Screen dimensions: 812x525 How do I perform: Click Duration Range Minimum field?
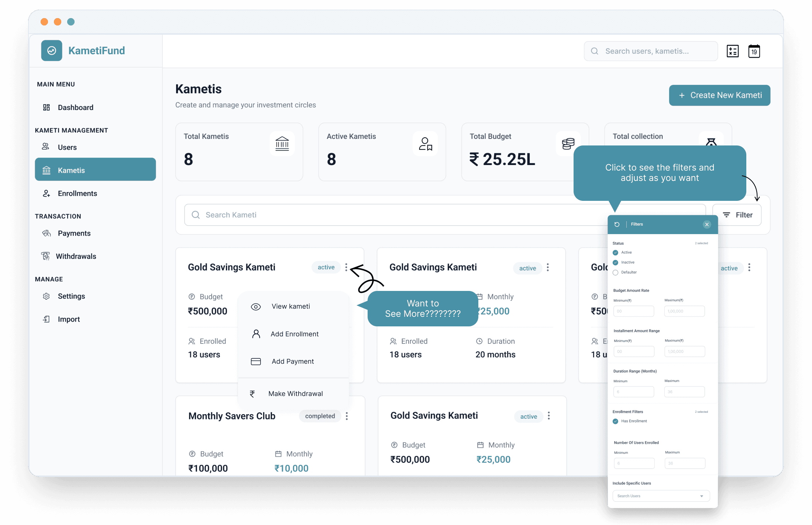coord(634,392)
